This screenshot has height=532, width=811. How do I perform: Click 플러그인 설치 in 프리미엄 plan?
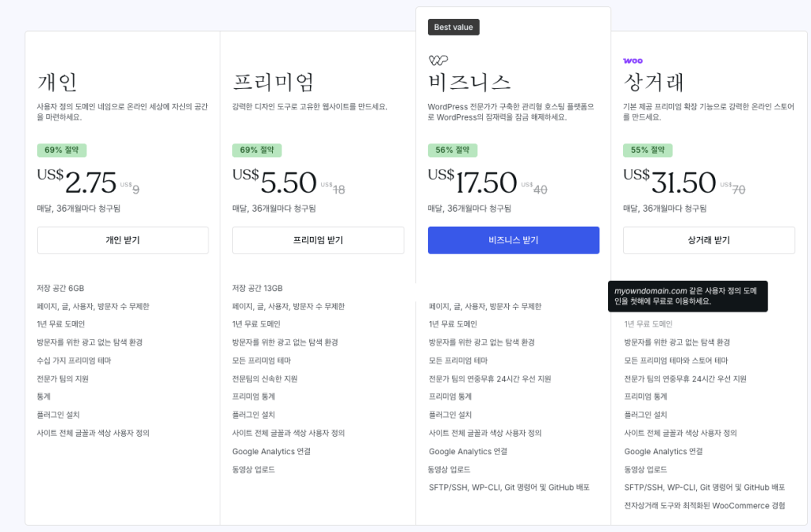point(254,415)
